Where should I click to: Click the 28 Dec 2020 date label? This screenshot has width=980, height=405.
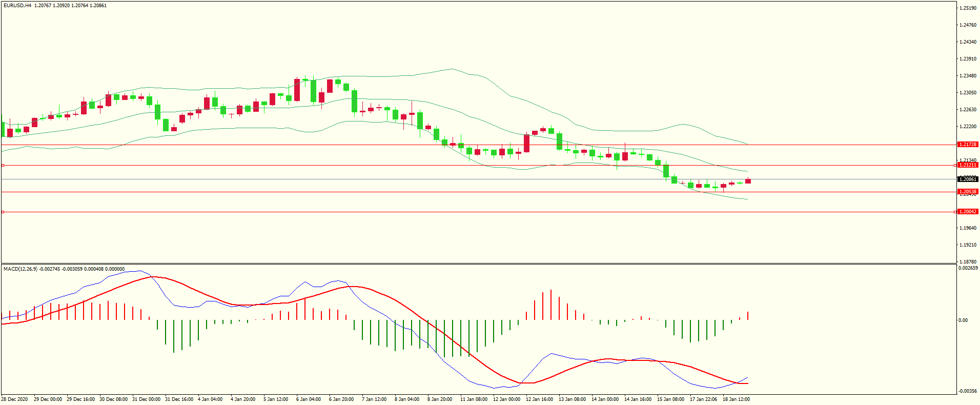coord(15,399)
